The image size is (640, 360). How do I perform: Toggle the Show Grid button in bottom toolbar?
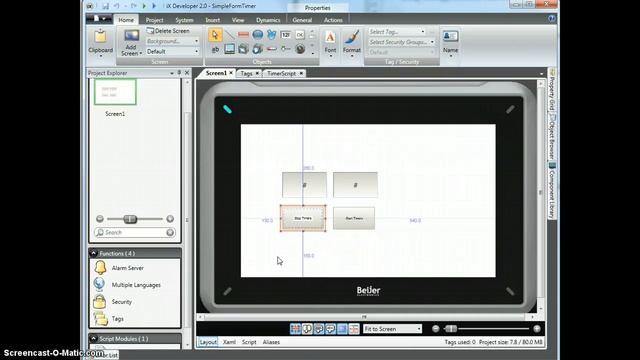(296, 329)
